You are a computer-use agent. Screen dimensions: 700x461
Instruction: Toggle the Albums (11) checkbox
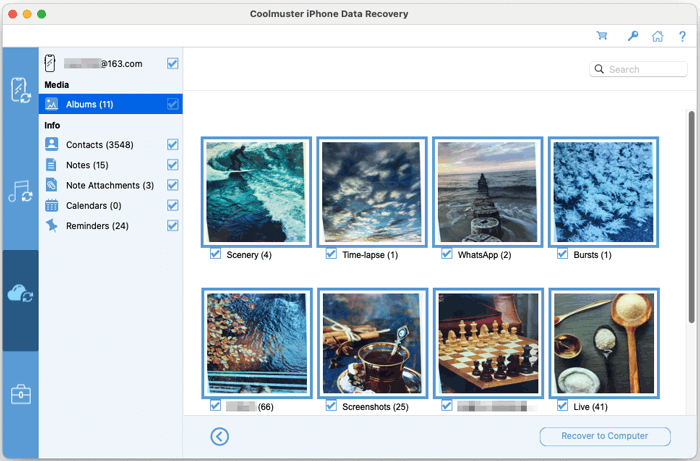[173, 104]
